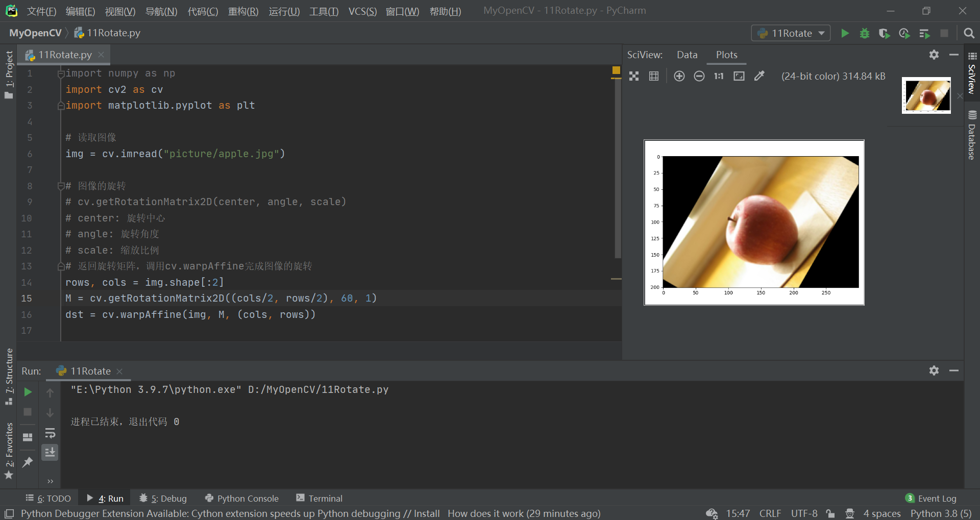Rerun the program from the Run panel
The height and width of the screenshot is (520, 980).
[x=28, y=392]
